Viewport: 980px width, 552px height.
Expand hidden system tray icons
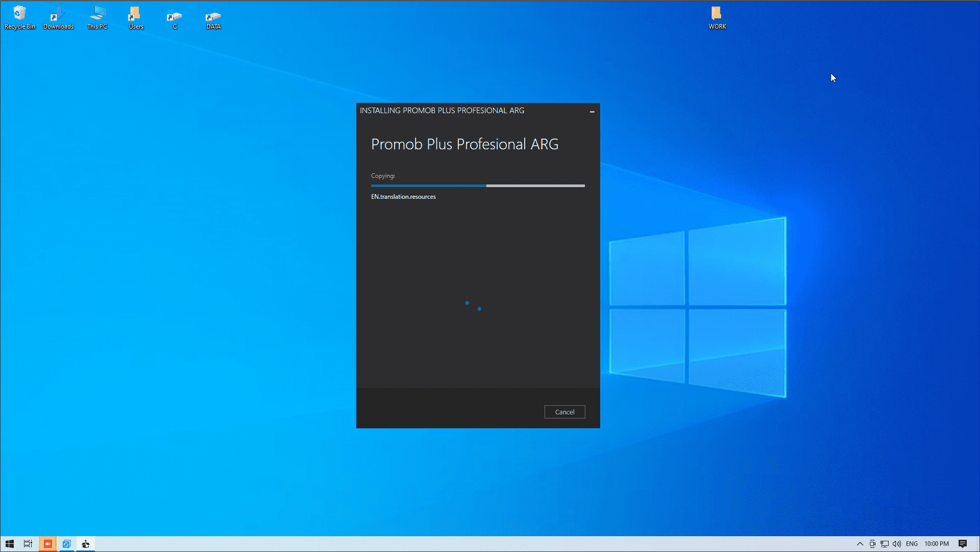(860, 544)
